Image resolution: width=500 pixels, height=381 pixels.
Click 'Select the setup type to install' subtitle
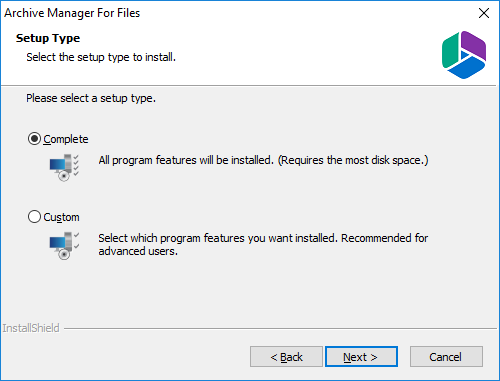tap(101, 57)
